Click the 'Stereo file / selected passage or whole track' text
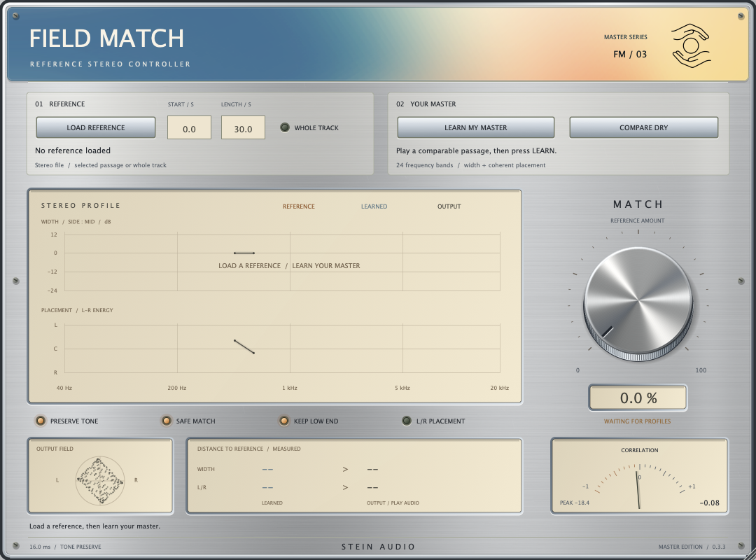This screenshot has width=756, height=560. pos(100,165)
